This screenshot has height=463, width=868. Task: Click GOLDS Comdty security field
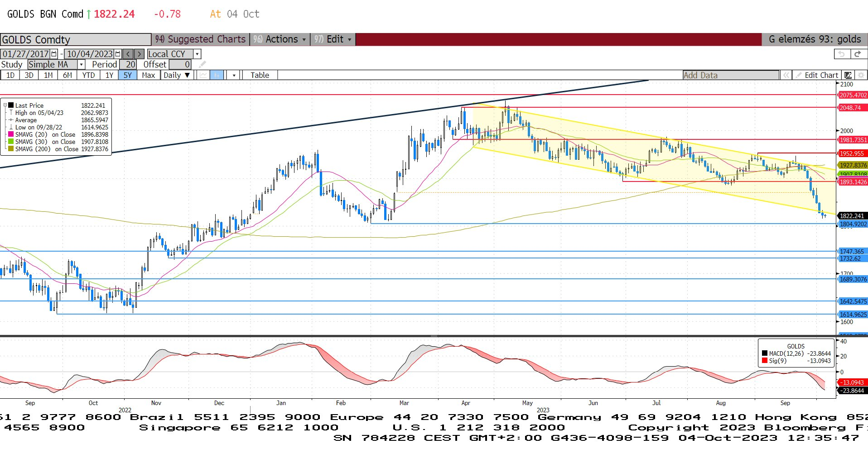(76, 39)
